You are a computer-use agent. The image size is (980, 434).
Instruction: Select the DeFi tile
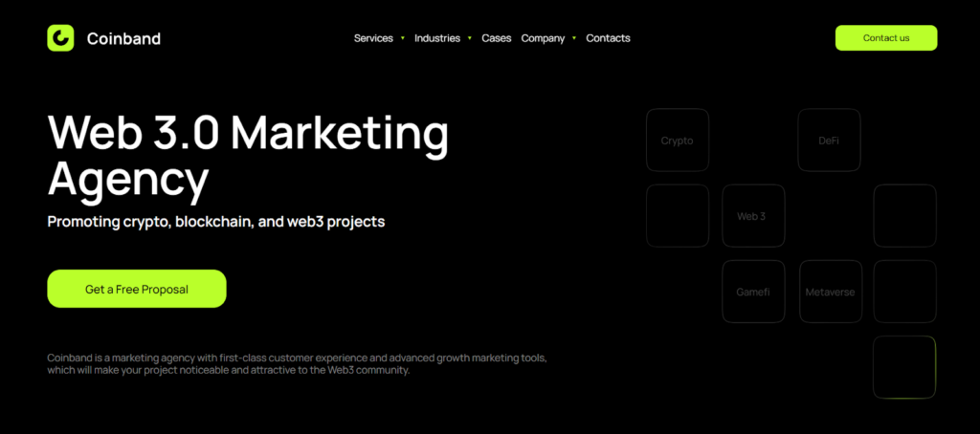pos(829,141)
